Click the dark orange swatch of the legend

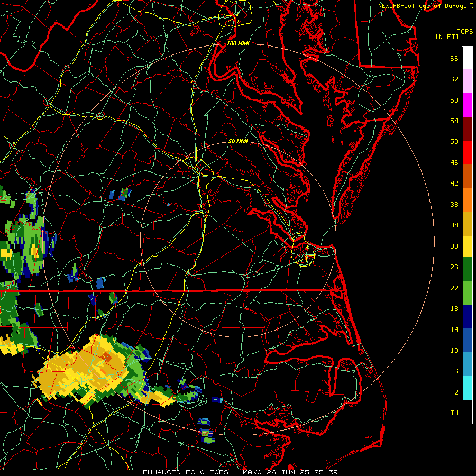coord(467,176)
